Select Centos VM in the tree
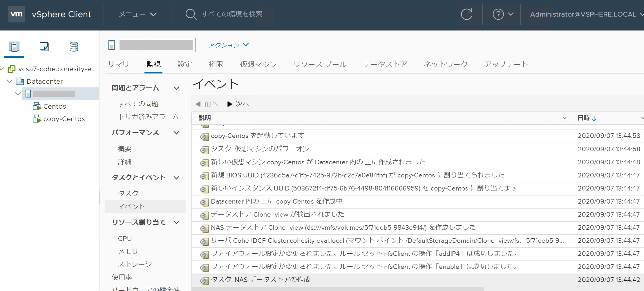 55,106
